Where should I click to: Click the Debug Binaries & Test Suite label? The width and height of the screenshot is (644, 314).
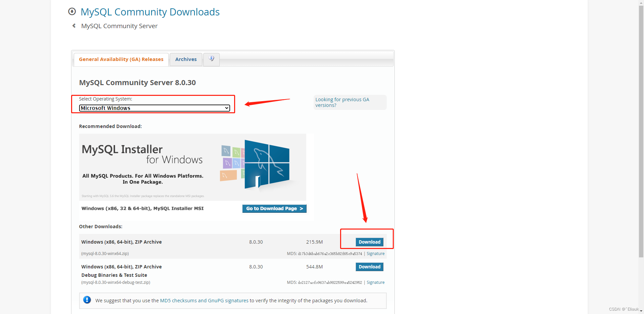(114, 275)
